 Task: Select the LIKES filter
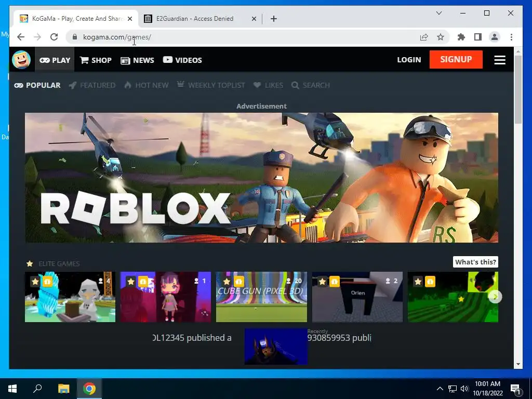click(268, 85)
